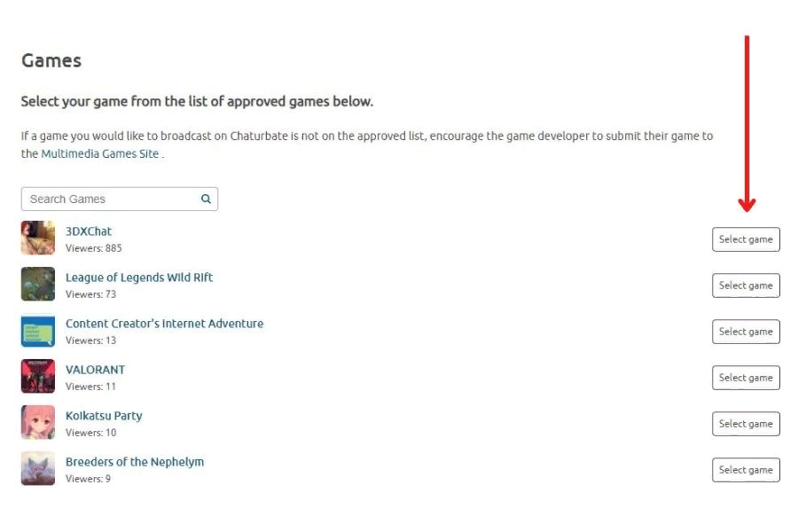798x532 pixels.
Task: Choose Select game for Content Creator's Adventure
Action: click(746, 332)
